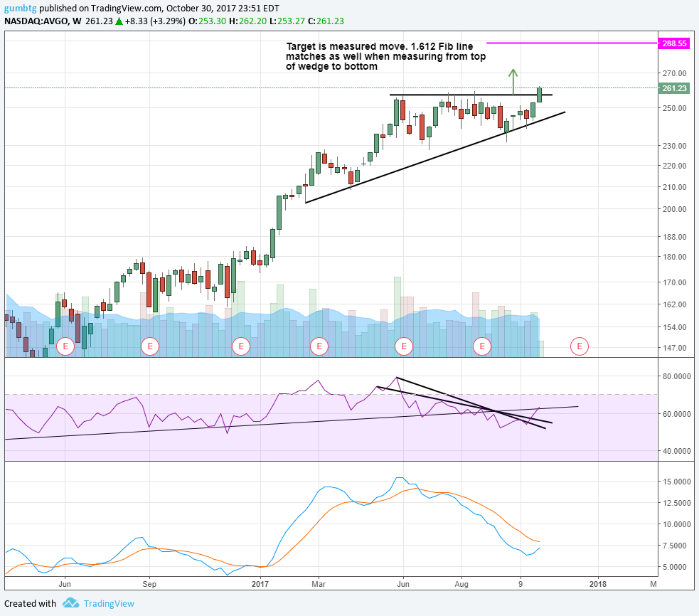Click the earnings marker near Sep 2016

[150, 346]
